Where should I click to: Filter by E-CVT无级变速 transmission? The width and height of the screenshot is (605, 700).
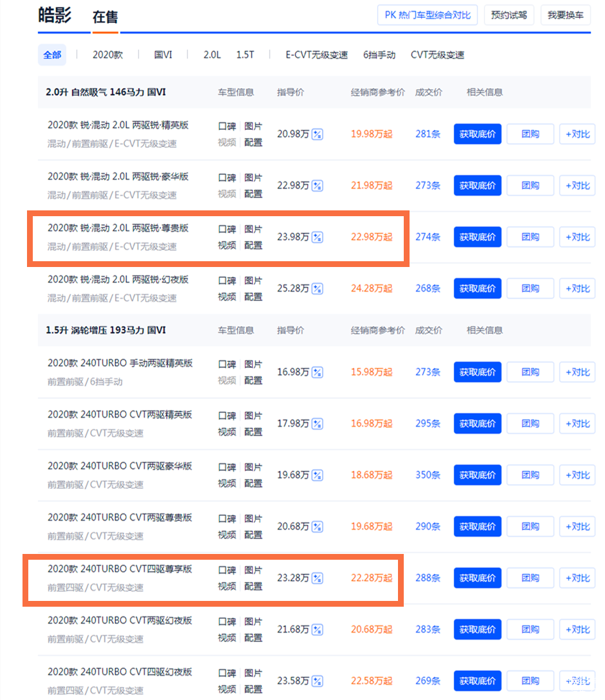coord(316,55)
